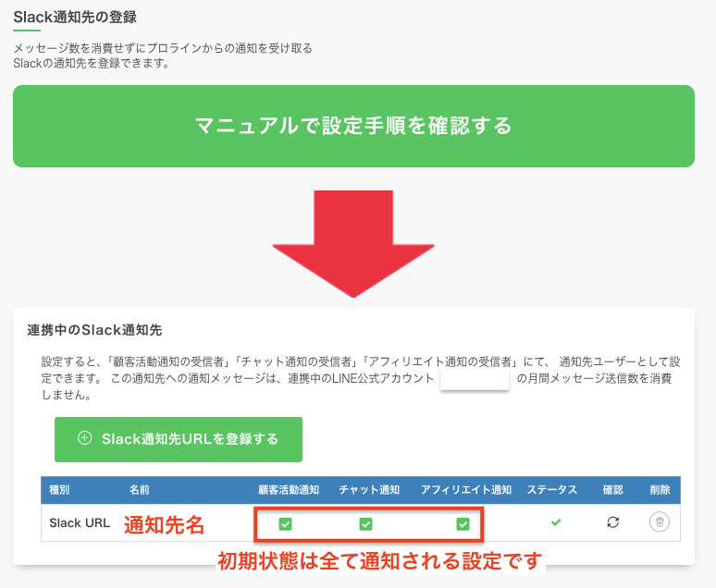Screen dimensions: 716x588
Task: Click the 削除 column header
Action: tap(660, 490)
